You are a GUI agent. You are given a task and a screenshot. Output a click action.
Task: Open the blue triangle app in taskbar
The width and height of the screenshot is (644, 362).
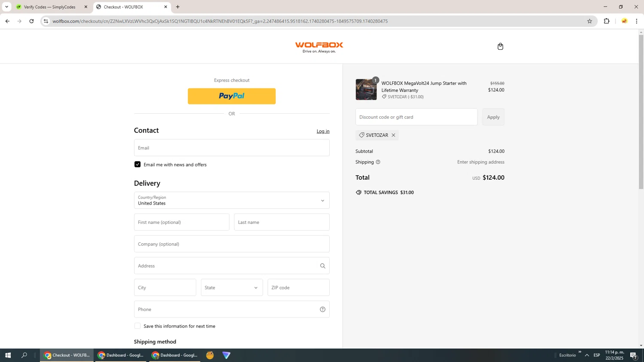pyautogui.click(x=226, y=355)
